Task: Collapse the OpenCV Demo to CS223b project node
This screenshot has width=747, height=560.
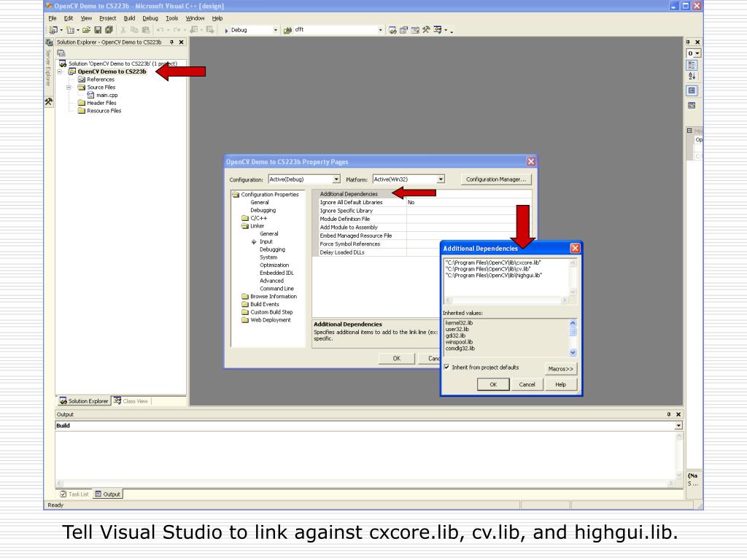Action: [60, 71]
